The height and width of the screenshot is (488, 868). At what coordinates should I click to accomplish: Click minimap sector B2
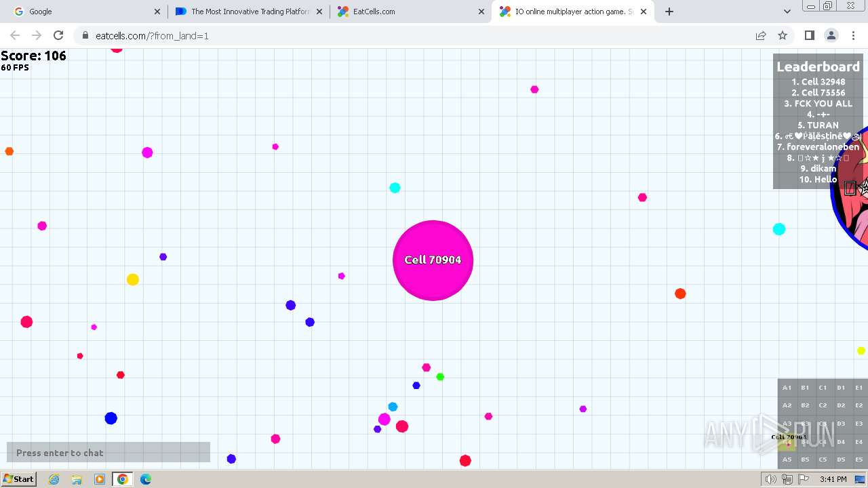pos(805,405)
